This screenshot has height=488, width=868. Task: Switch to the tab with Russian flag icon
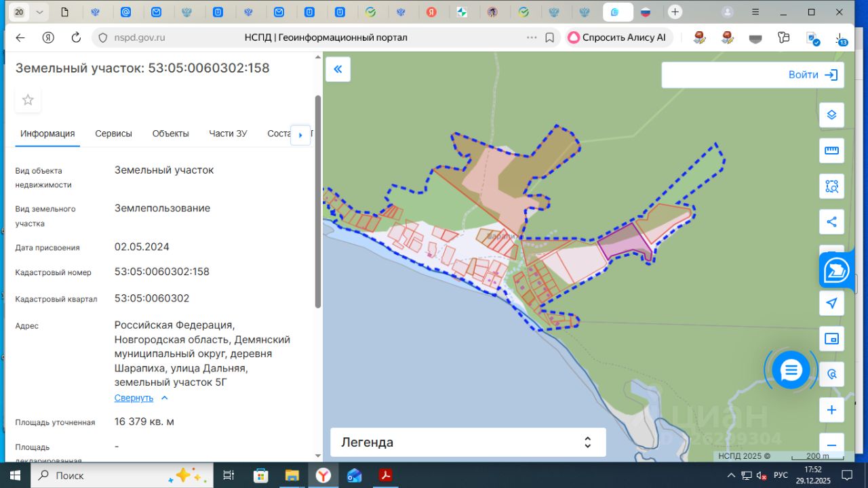646,12
